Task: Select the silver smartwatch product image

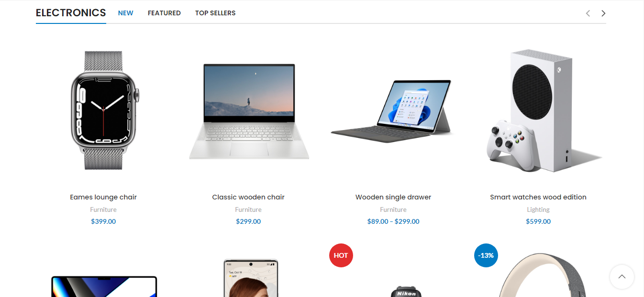Action: tap(103, 110)
